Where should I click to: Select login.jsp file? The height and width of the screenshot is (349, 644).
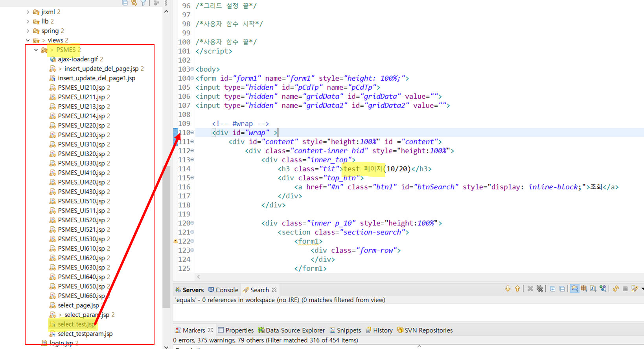(61, 343)
